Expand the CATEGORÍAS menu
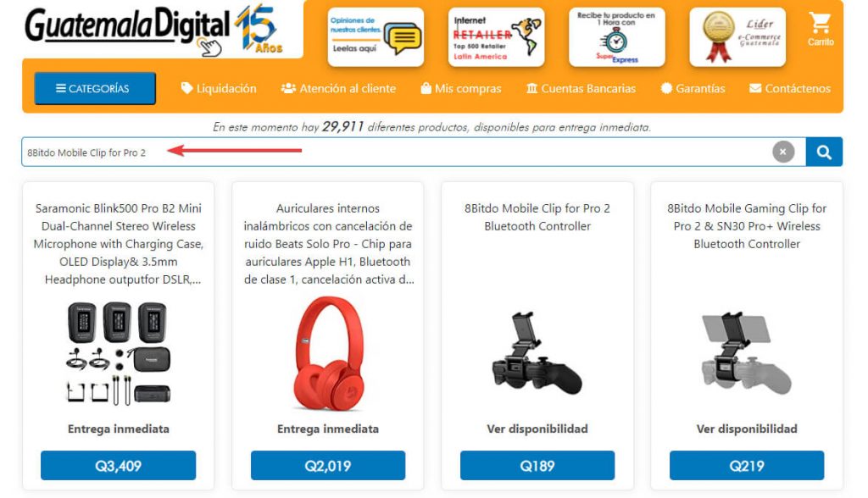Screen dimensions: 868x498 pos(95,89)
